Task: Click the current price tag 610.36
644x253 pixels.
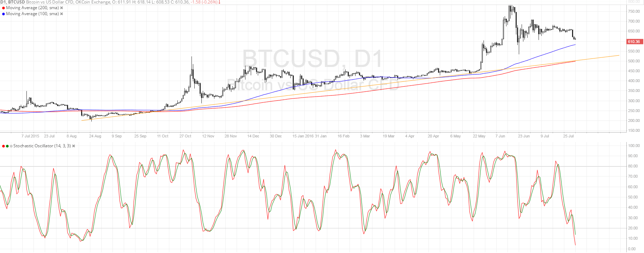Action: (634, 42)
